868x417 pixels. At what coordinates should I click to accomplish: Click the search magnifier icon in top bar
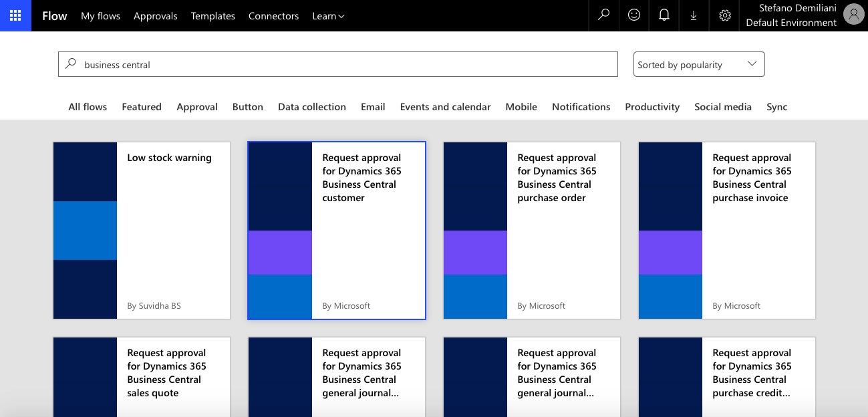coord(603,15)
